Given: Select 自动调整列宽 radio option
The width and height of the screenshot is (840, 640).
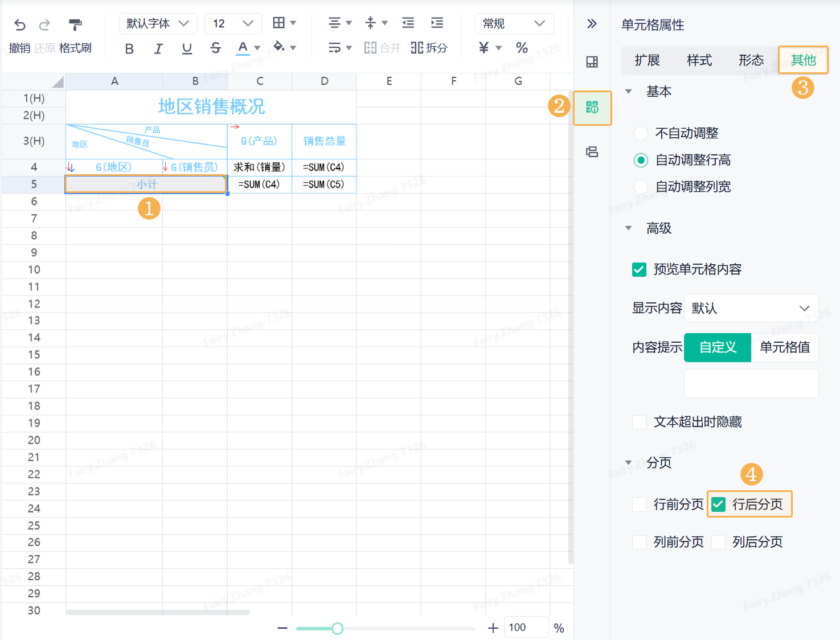Looking at the screenshot, I should tap(641, 187).
